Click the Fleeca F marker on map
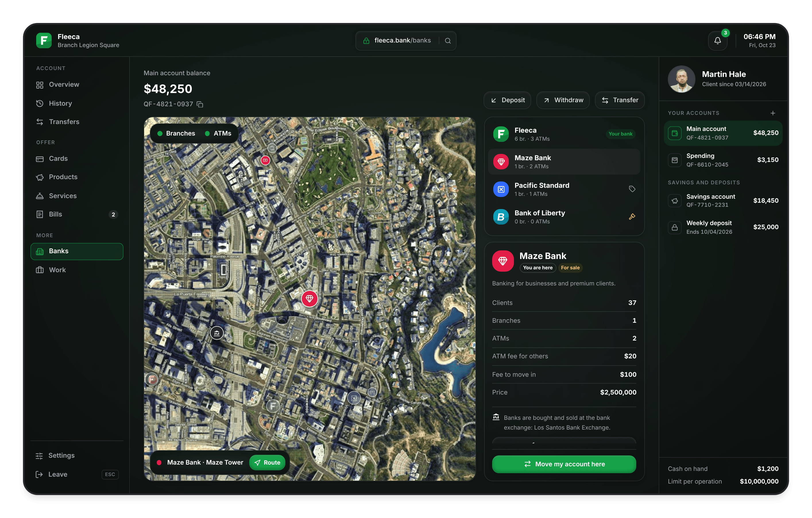This screenshot has width=812, height=518. coord(273,406)
